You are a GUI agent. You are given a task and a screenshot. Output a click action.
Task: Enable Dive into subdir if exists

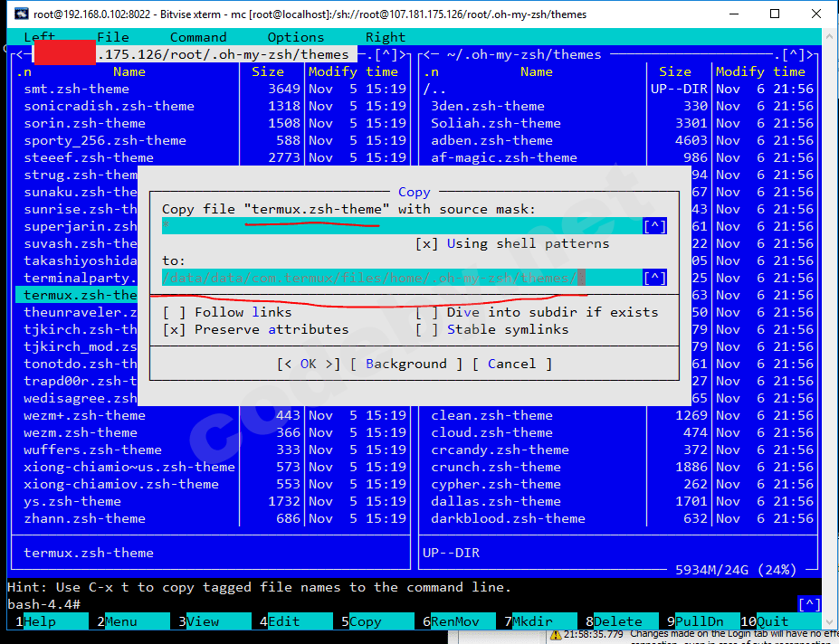(x=537, y=312)
